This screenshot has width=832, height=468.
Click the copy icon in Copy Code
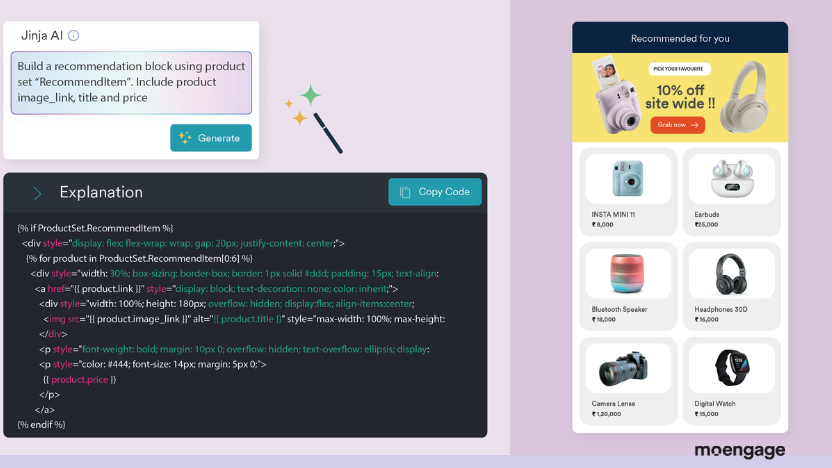(405, 192)
